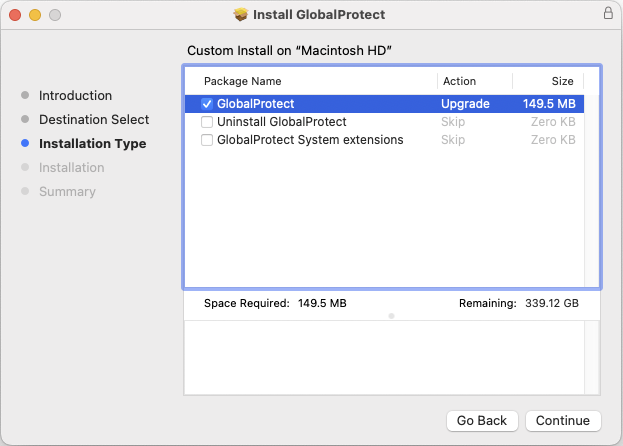The width and height of the screenshot is (623, 446).
Task: Enable the Uninstall GlobalProtect checkbox
Action: click(x=207, y=122)
